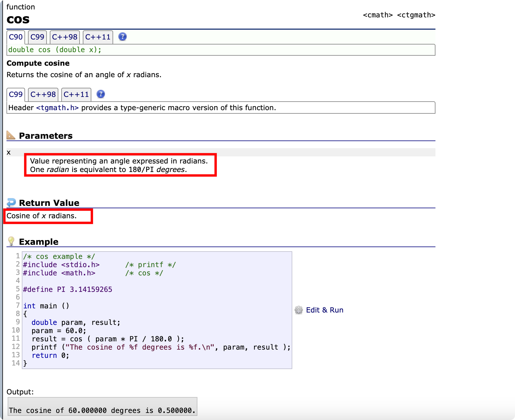Image resolution: width=515 pixels, height=420 pixels.
Task: Click the '#define PI 3.14159265' code line
Action: pyautogui.click(x=67, y=290)
